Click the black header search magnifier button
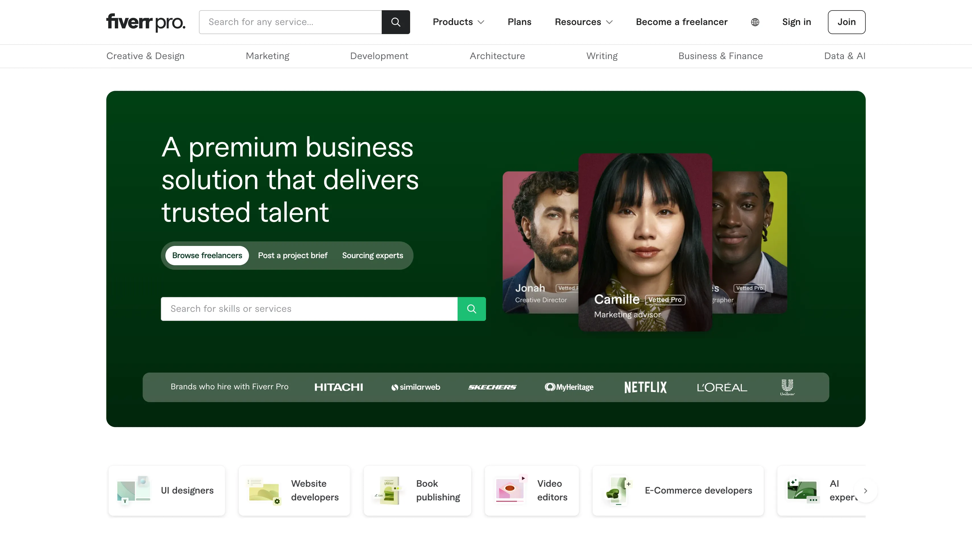 coord(395,22)
